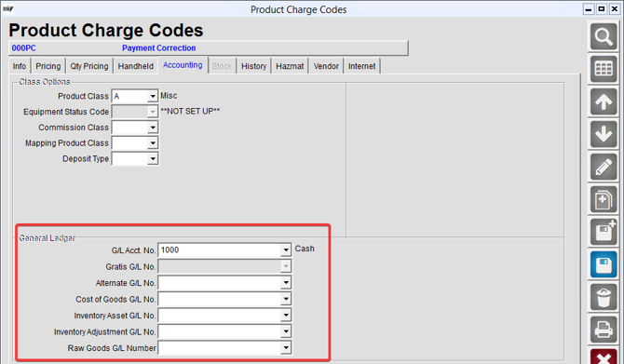Image resolution: width=624 pixels, height=364 pixels.
Task: Save record with the blue disk icon
Action: 604,264
